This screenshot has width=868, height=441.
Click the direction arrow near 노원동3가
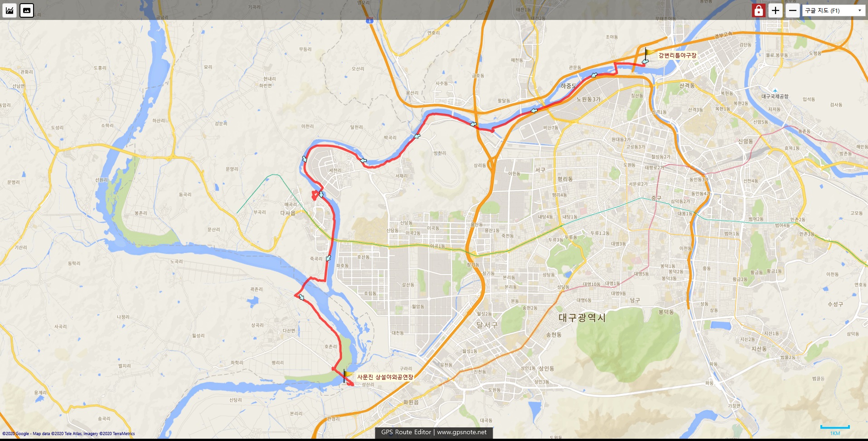point(534,110)
